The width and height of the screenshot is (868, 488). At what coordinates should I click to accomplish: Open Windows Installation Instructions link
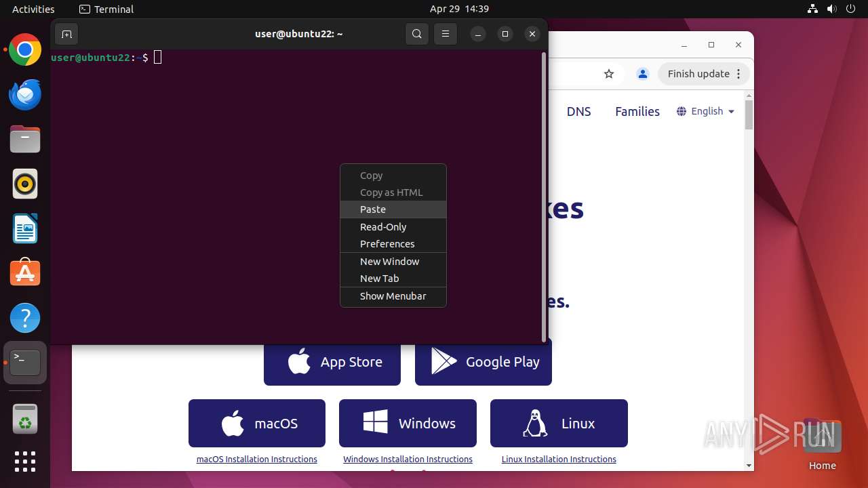click(x=408, y=459)
